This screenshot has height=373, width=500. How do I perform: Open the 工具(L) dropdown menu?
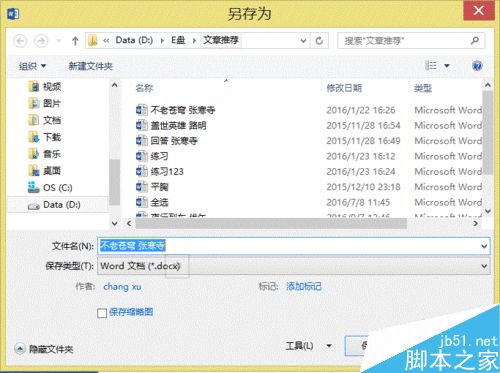309,346
